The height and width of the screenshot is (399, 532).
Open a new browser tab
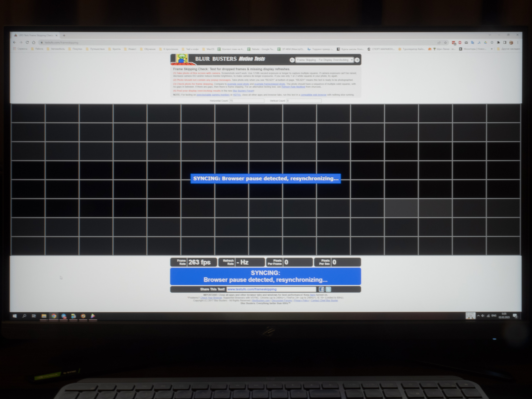point(64,35)
